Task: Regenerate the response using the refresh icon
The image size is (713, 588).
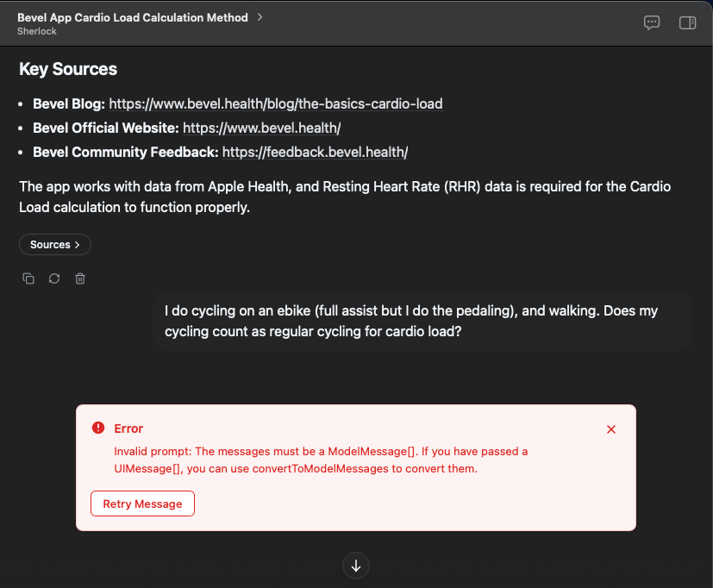Action: [54, 278]
